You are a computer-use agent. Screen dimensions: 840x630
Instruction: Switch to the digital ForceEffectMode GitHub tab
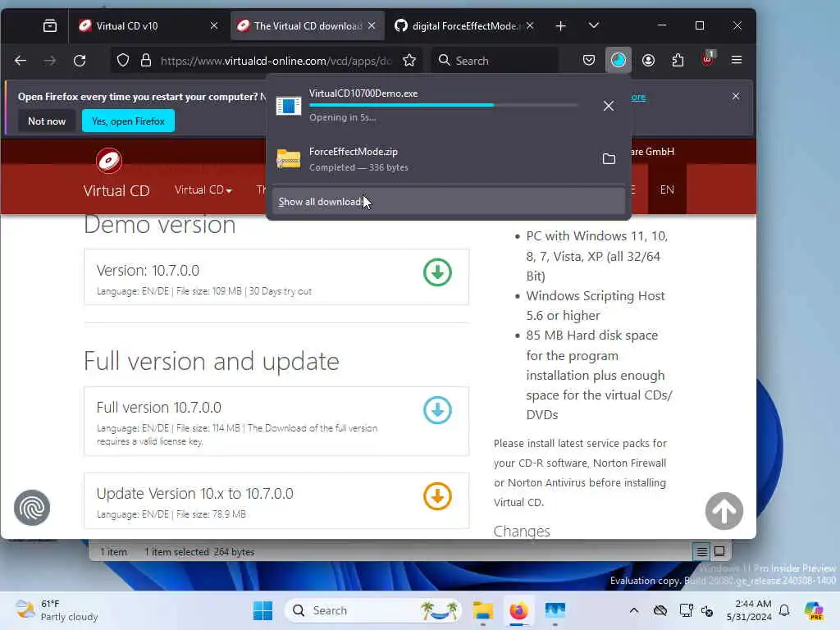tap(464, 25)
